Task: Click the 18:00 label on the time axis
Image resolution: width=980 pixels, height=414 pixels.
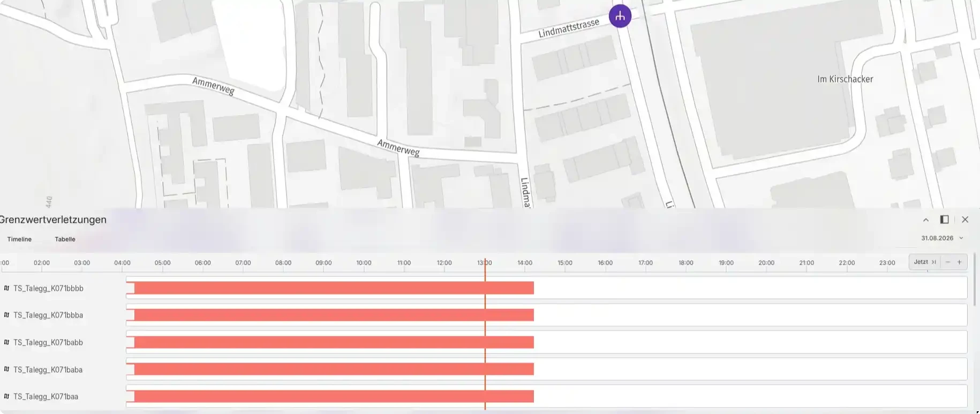Action: pyautogui.click(x=686, y=263)
